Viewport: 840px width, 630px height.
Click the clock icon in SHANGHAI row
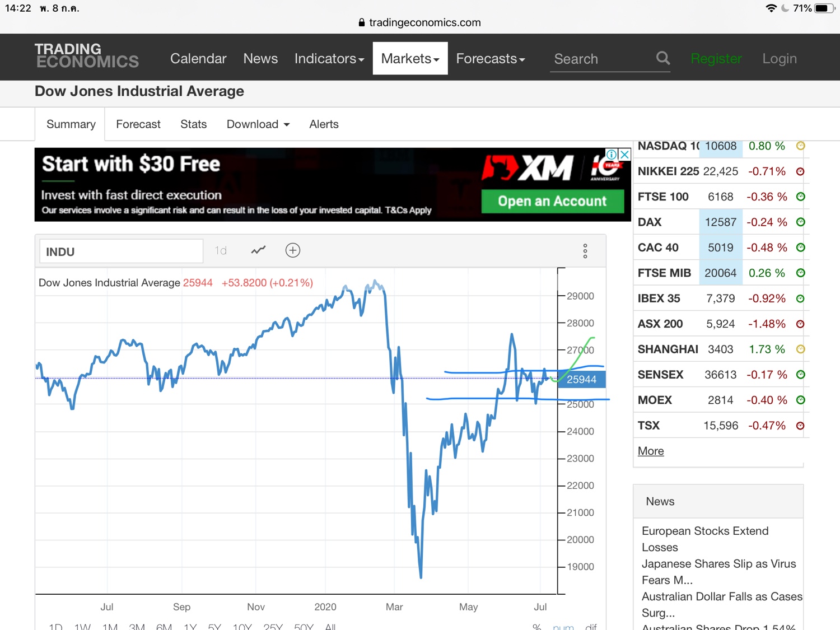point(801,349)
